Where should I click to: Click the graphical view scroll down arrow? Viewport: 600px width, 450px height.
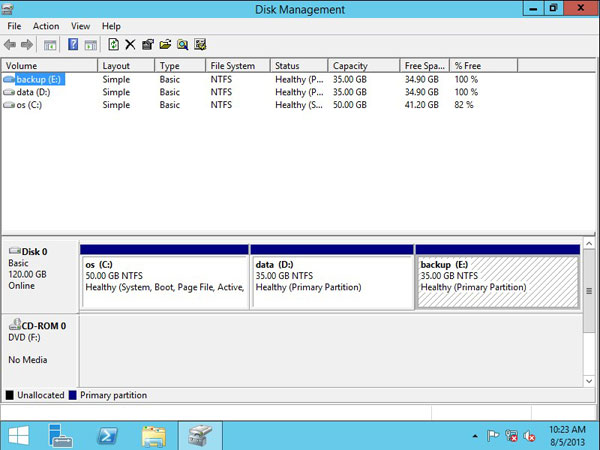pyautogui.click(x=589, y=381)
